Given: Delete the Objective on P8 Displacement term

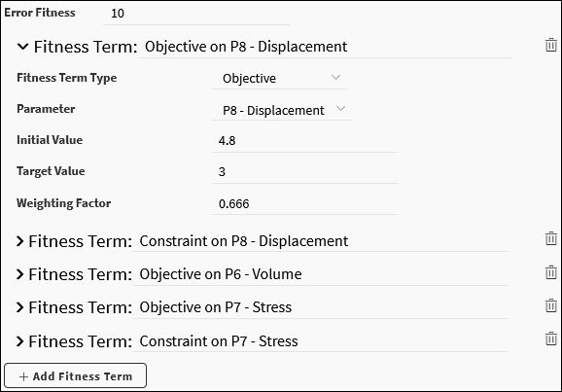Looking at the screenshot, I should point(551,45).
